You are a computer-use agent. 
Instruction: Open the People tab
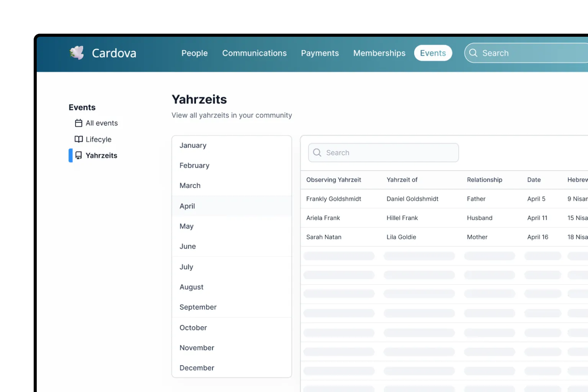pyautogui.click(x=194, y=53)
